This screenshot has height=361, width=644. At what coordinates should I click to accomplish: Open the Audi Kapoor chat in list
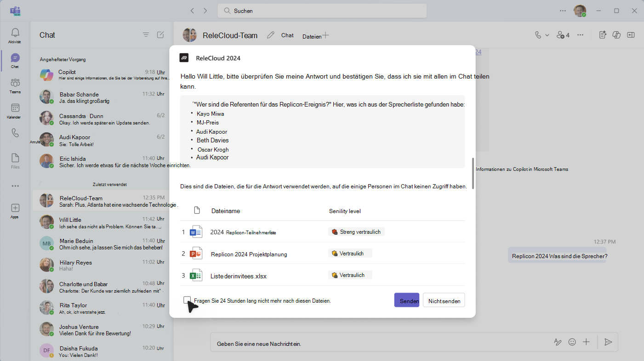[102, 140]
